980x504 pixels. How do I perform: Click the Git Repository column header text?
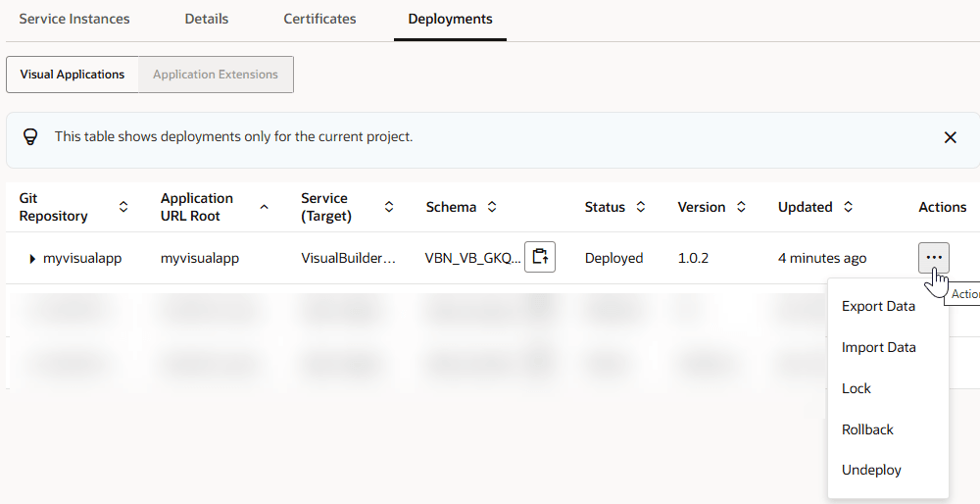click(x=53, y=207)
